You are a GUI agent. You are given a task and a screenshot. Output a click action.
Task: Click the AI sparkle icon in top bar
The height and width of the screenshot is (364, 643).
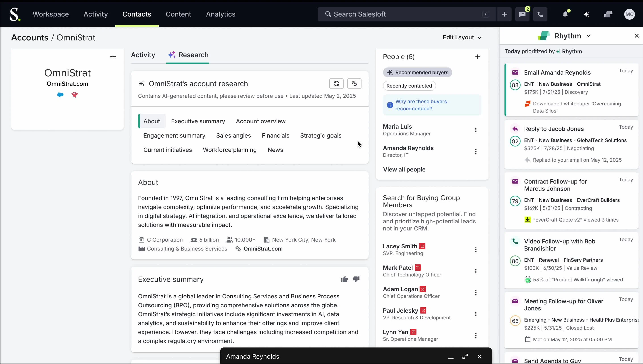click(x=586, y=14)
